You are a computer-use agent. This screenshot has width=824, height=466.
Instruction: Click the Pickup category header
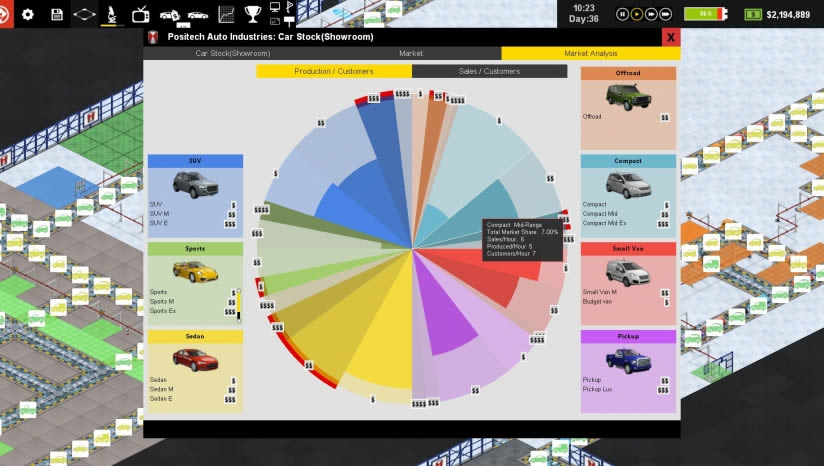[x=628, y=336]
